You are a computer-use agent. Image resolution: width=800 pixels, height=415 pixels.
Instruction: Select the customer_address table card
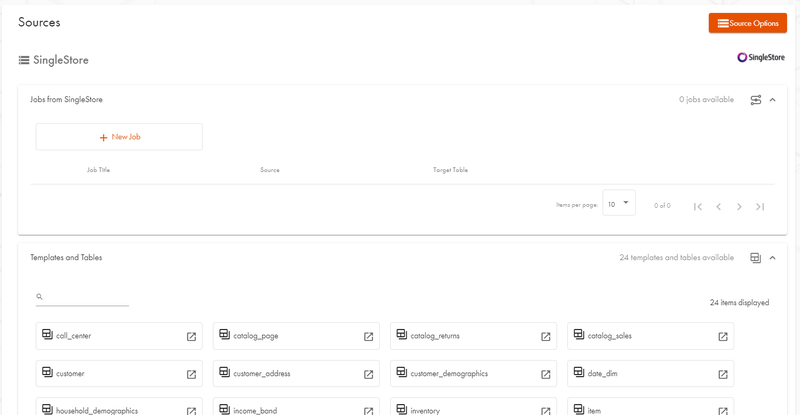(296, 374)
